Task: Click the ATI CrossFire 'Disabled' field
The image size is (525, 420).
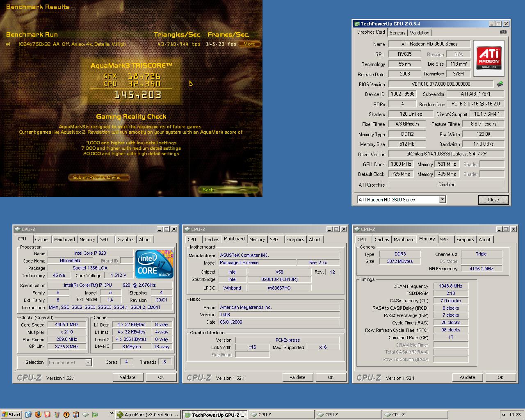Action: pos(447,185)
